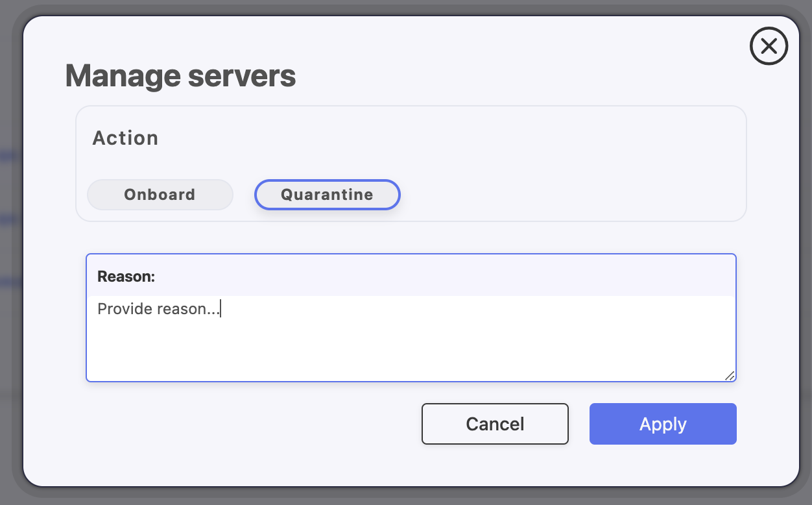This screenshot has width=812, height=505.
Task: Click empty space inside the Action panel
Action: pyautogui.click(x=571, y=169)
